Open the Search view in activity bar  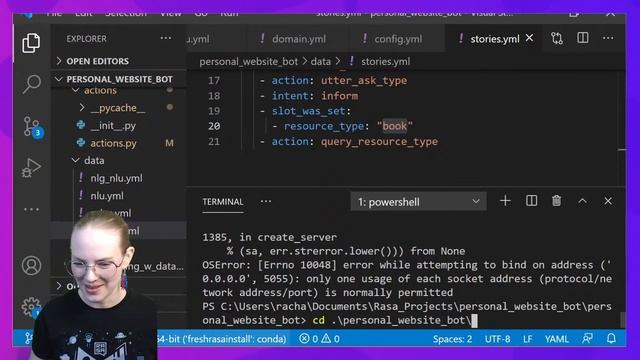(x=31, y=84)
